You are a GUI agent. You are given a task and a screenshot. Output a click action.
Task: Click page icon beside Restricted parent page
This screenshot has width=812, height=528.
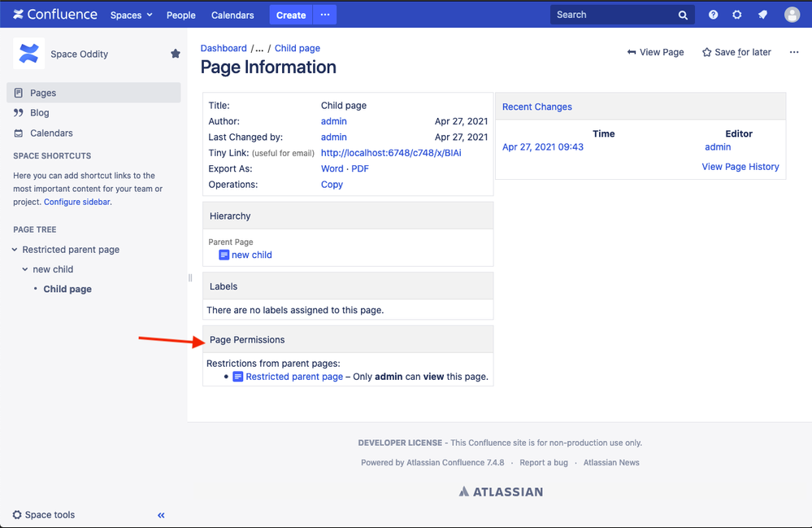[237, 376]
